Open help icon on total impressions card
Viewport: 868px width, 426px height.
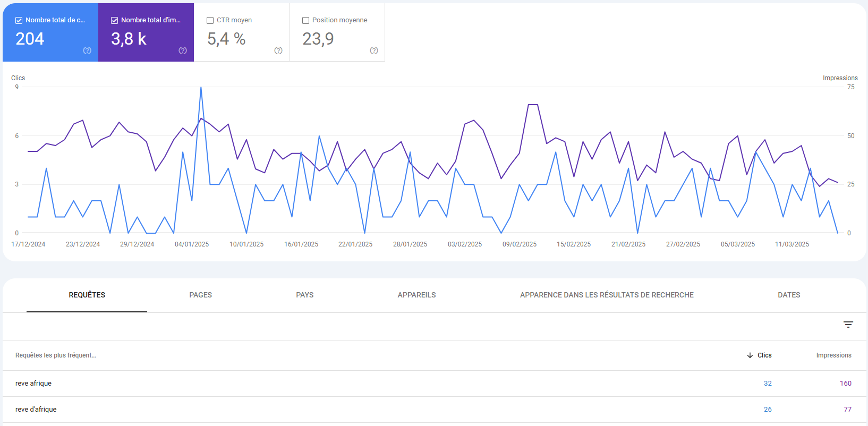pos(183,50)
